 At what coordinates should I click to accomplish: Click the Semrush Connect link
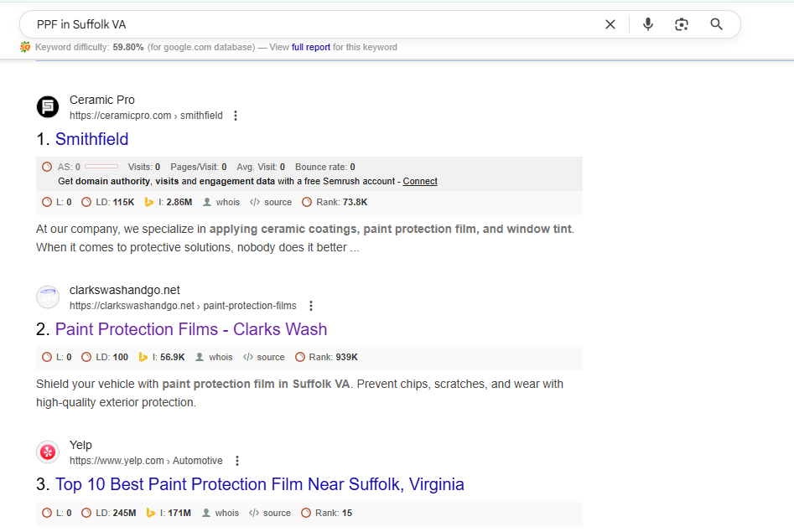pos(420,181)
